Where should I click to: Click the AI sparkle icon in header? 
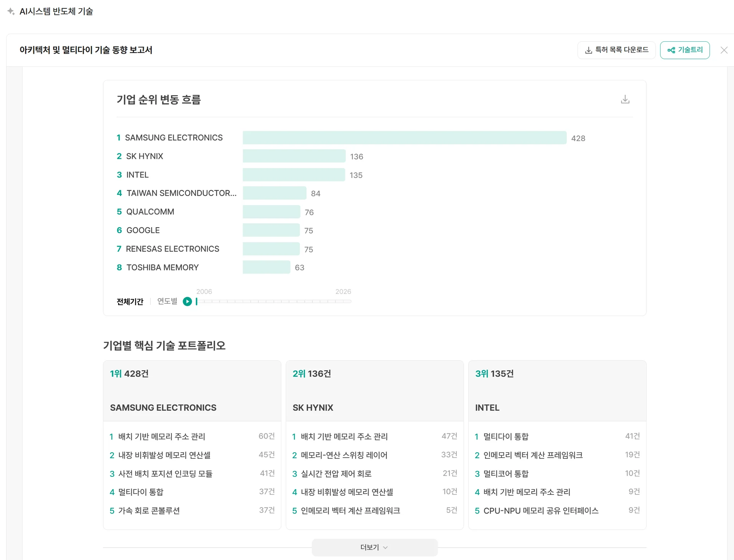(x=11, y=11)
